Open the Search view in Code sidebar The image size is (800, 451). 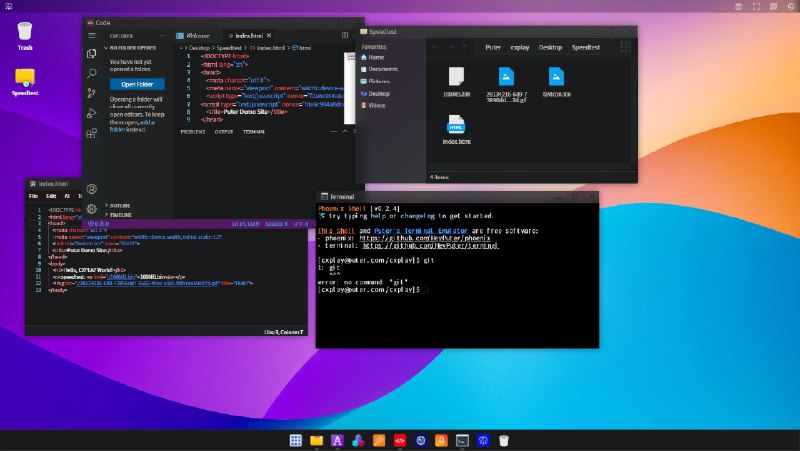click(x=92, y=73)
